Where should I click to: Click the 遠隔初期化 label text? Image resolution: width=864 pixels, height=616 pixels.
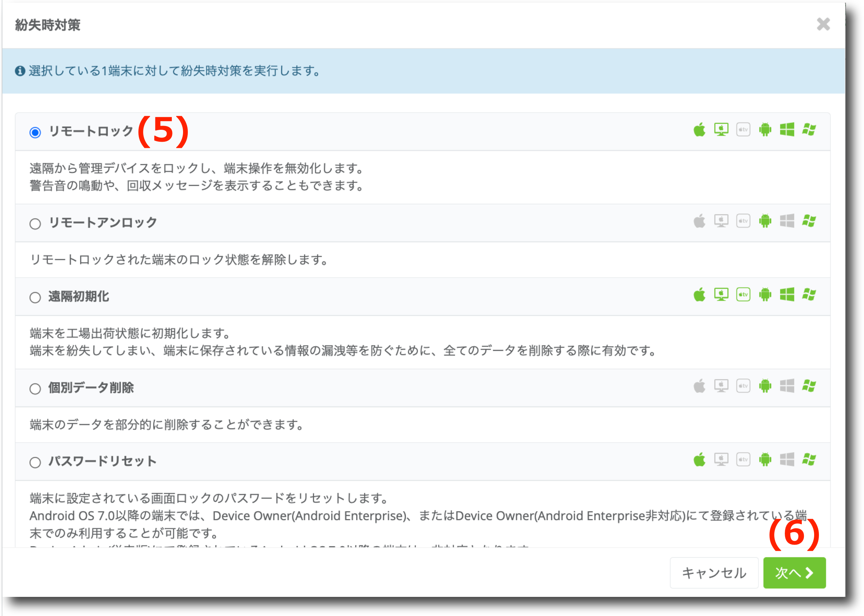(79, 296)
